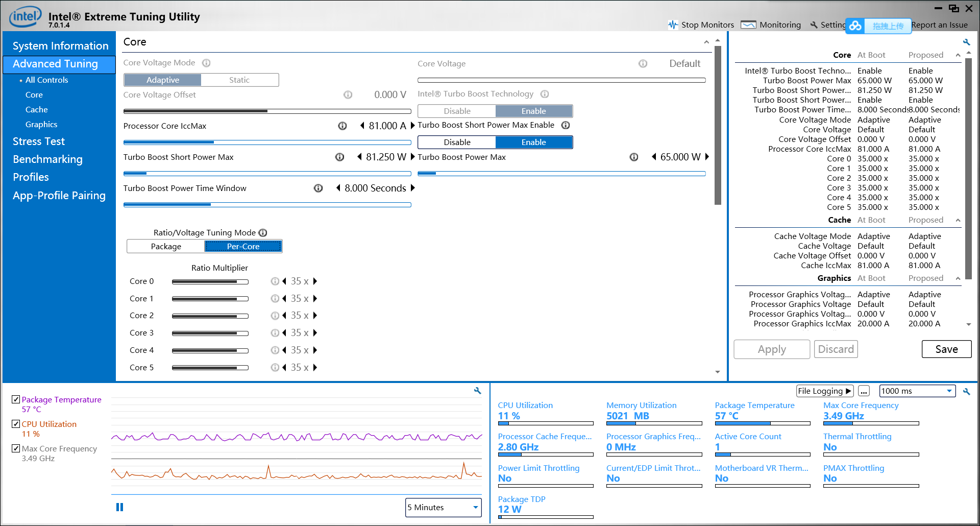Pause the monitoring graph

click(x=119, y=507)
